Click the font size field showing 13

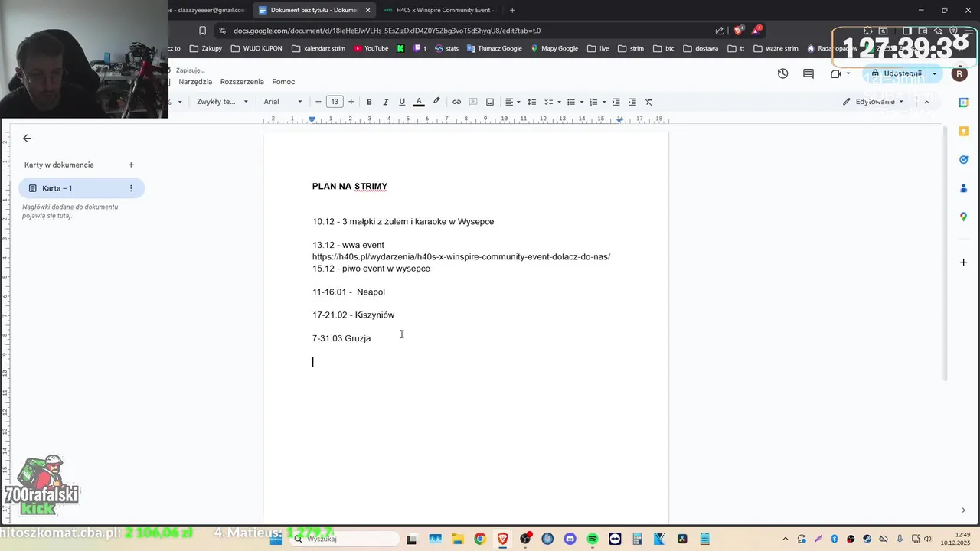(335, 102)
